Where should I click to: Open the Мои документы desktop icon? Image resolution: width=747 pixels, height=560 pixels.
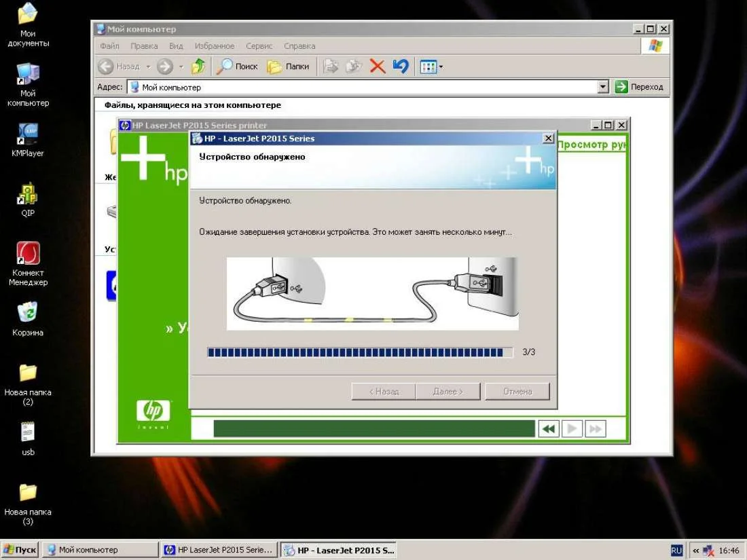(28, 24)
